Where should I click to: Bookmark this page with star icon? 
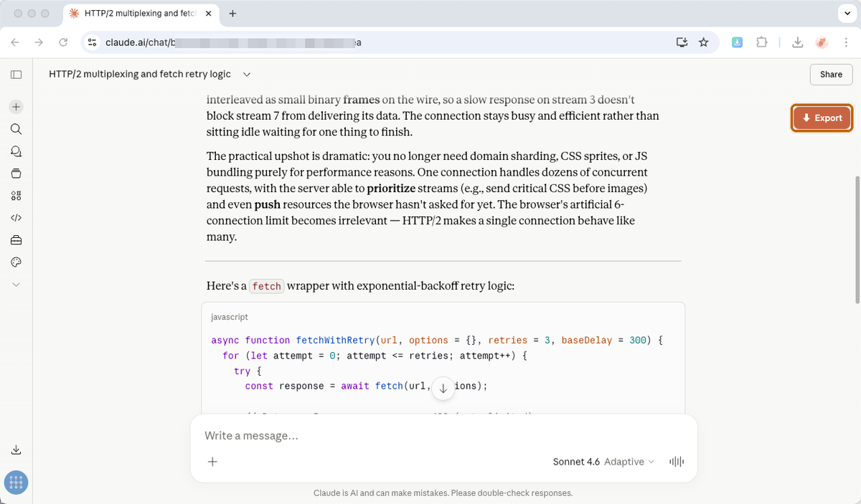click(704, 43)
